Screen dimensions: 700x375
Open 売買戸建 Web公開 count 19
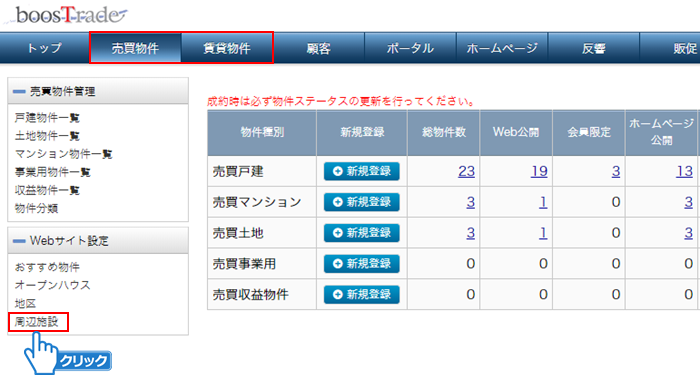[x=539, y=171]
